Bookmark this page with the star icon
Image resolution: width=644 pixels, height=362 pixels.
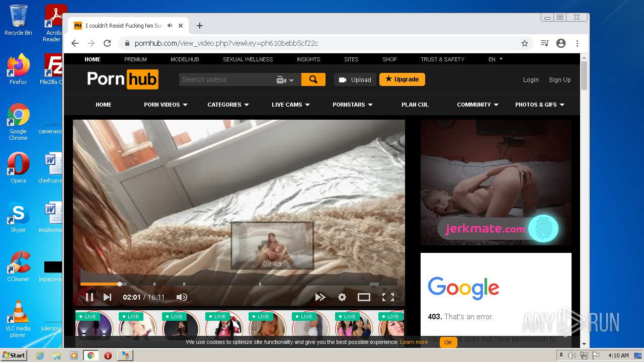pos(525,43)
